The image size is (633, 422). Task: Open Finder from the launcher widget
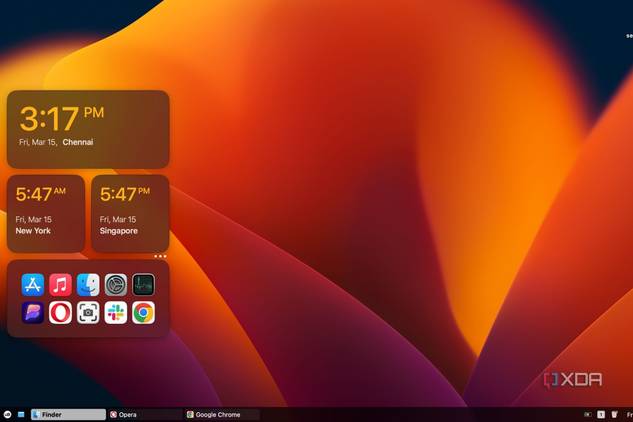point(88,285)
